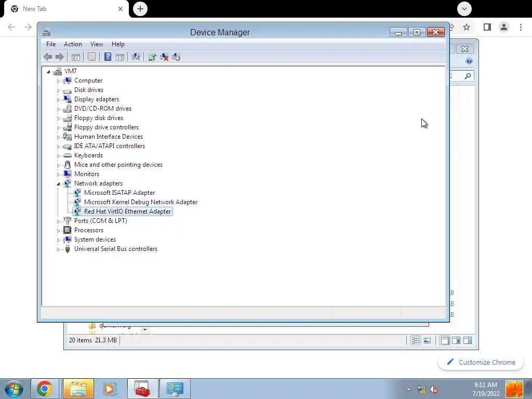Screen dimensions: 532x399
Task: Click the Customize Chrome button
Action: click(x=481, y=362)
